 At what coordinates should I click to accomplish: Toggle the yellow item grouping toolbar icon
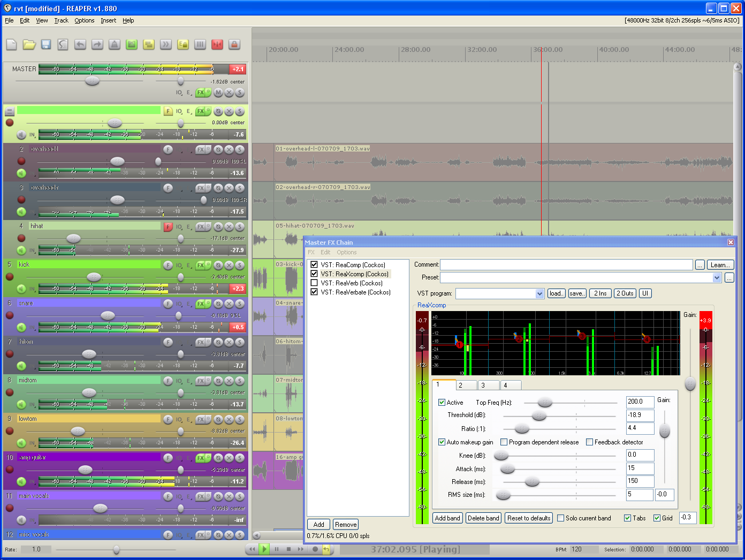[x=149, y=44]
